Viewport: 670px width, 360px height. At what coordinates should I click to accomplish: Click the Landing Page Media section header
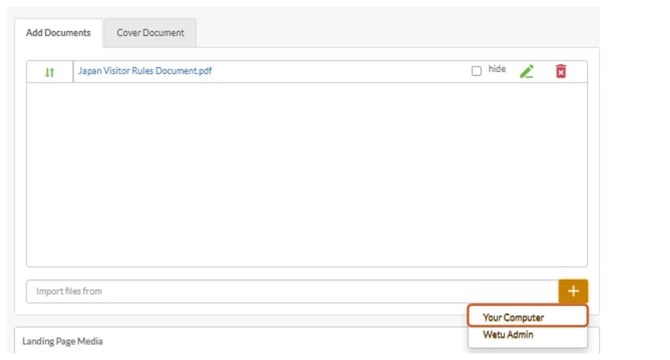(62, 341)
